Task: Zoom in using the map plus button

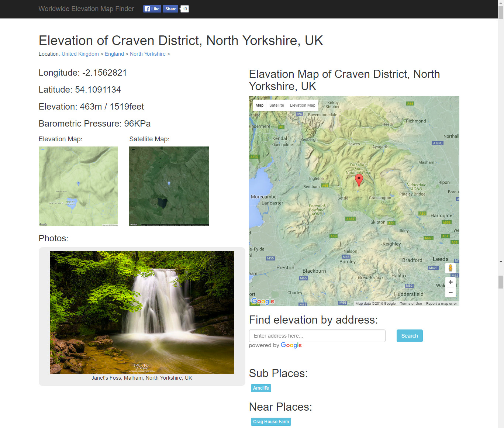Action: 450,282
